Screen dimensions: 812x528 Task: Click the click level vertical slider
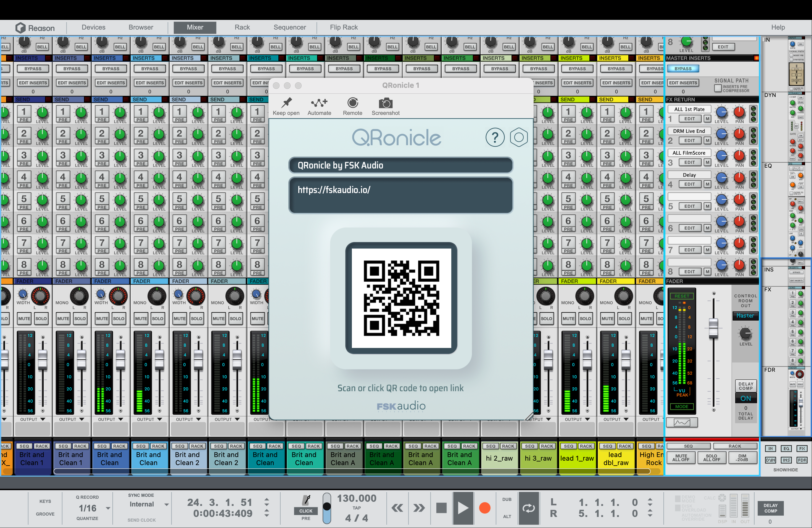pyautogui.click(x=327, y=508)
